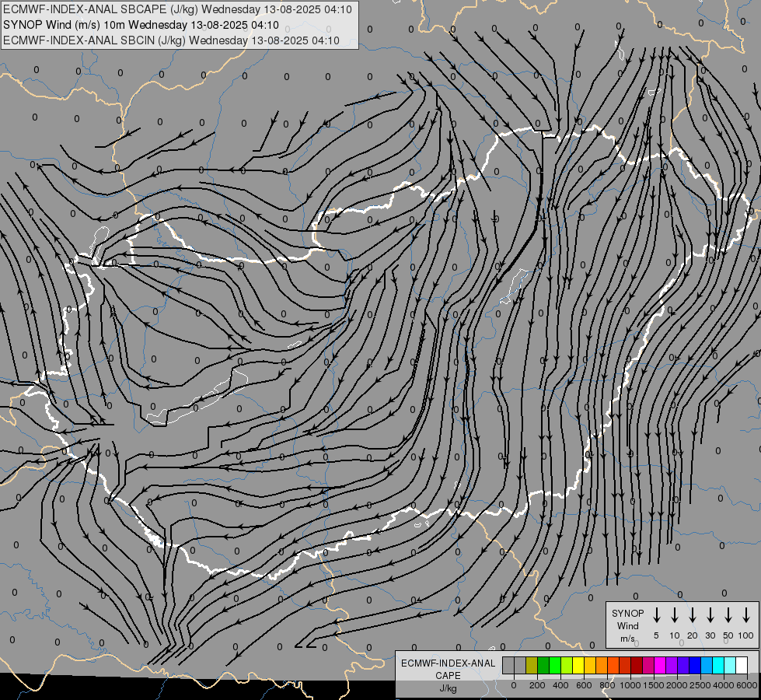Screen dimensions: 761x700
Task: Click the wind arrow above 100 m/s
Action: tap(746, 614)
